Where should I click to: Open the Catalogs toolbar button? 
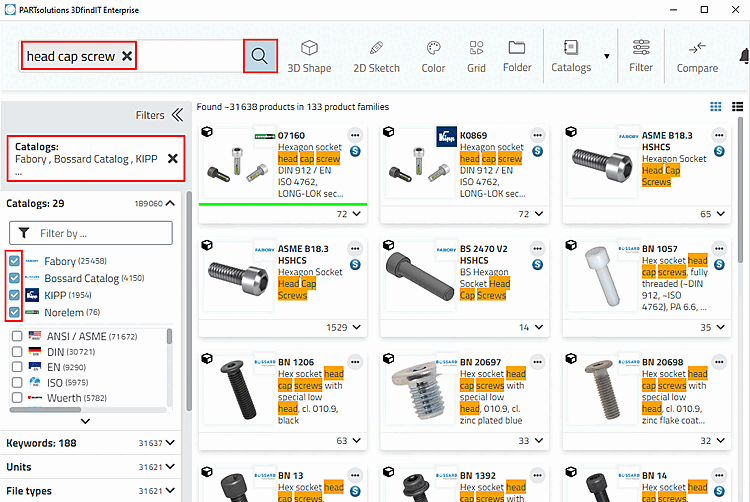[571, 56]
